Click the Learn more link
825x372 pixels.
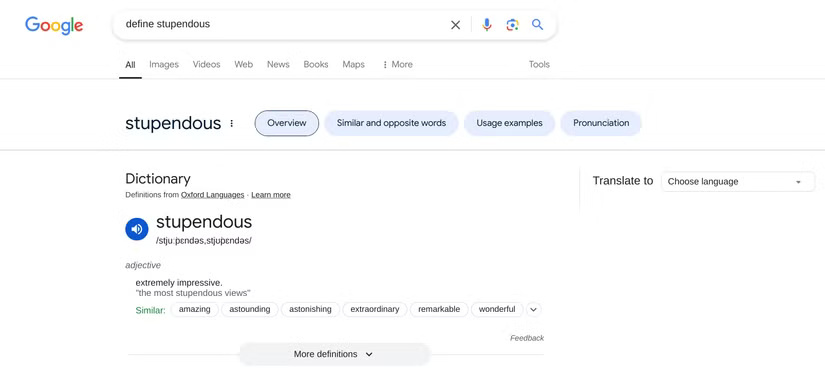(270, 195)
